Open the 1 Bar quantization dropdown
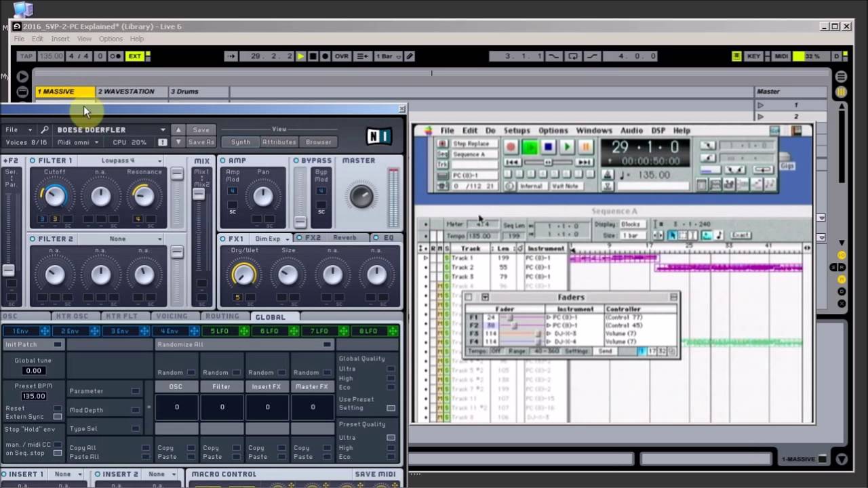 point(387,56)
